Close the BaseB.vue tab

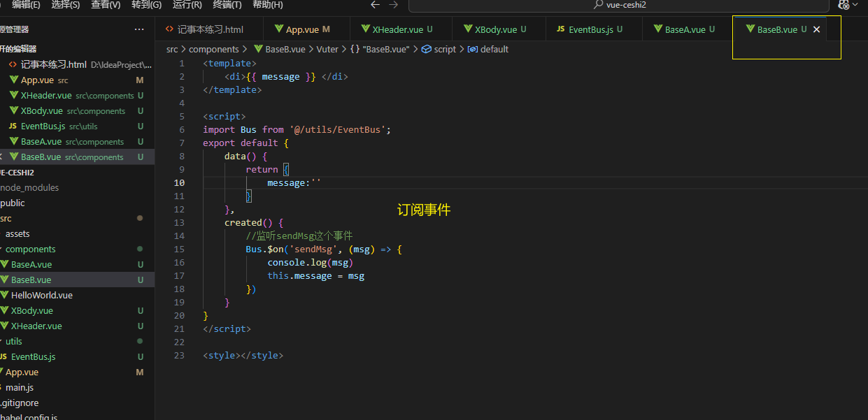pyautogui.click(x=816, y=29)
